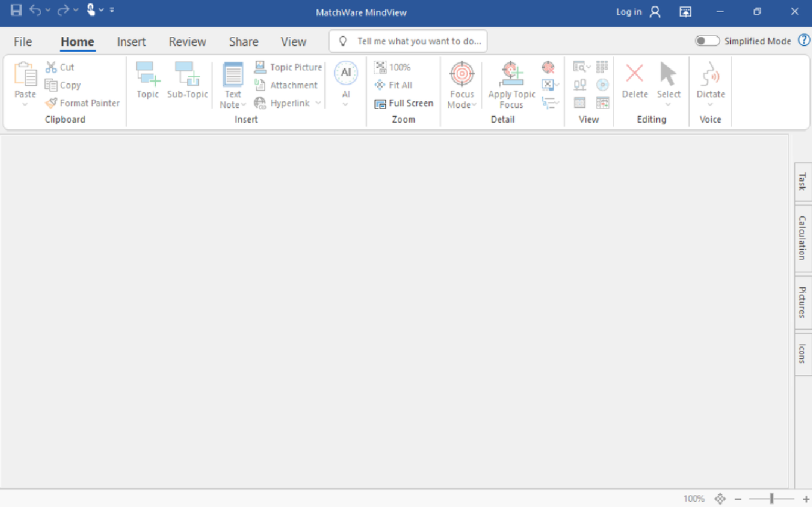Switch to the org chart view icon

pyautogui.click(x=580, y=84)
